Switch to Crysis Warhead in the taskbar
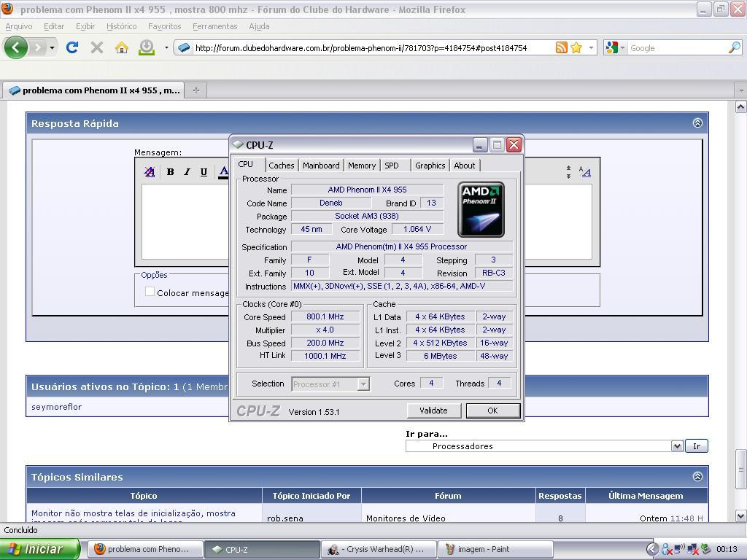The width and height of the screenshot is (747, 560). coord(379,549)
